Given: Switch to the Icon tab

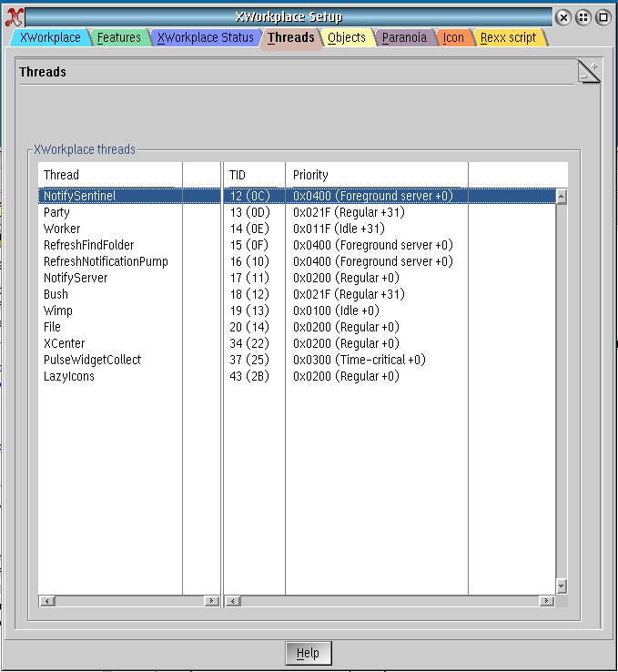Looking at the screenshot, I should (453, 37).
